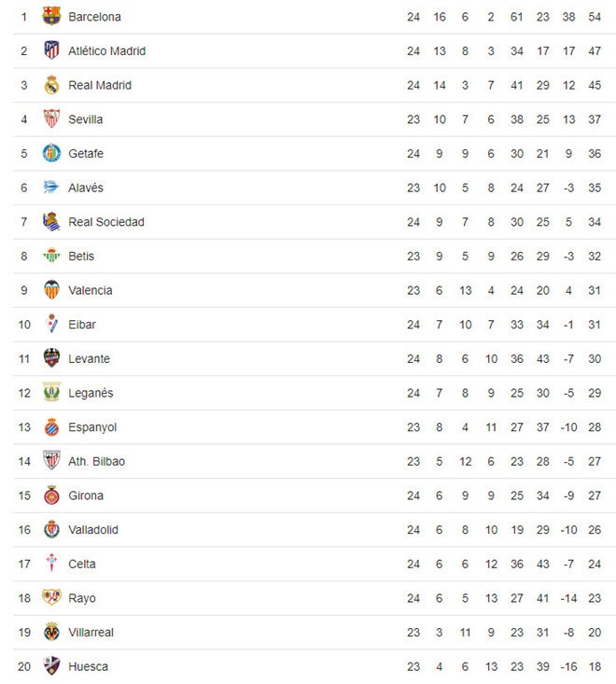Click the Barcelona club crest
The image size is (616, 684).
(51, 17)
